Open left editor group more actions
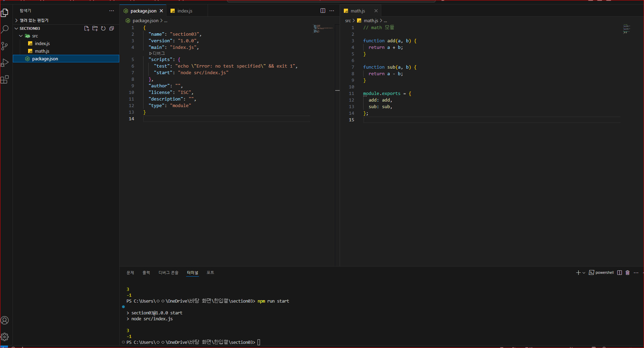644x348 pixels. point(332,11)
